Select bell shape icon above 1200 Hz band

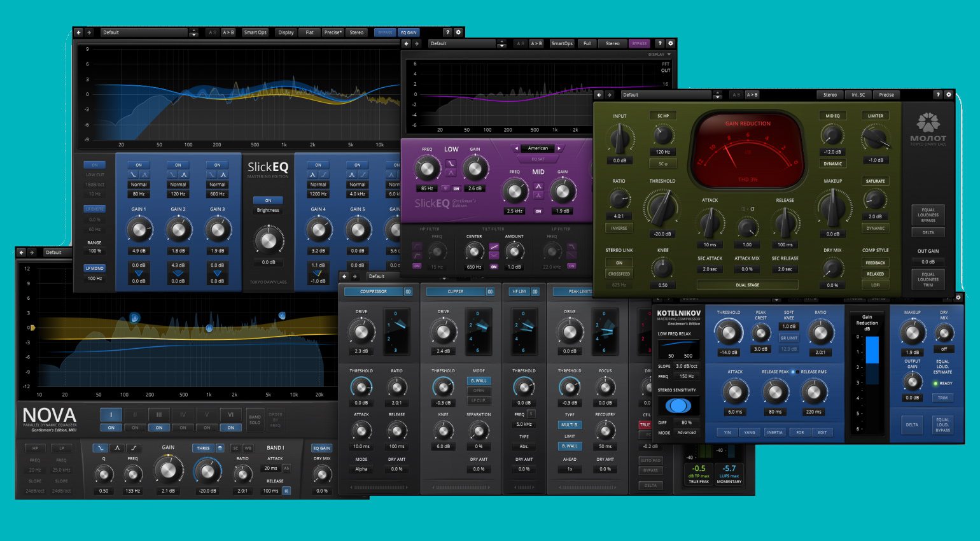[x=313, y=174]
